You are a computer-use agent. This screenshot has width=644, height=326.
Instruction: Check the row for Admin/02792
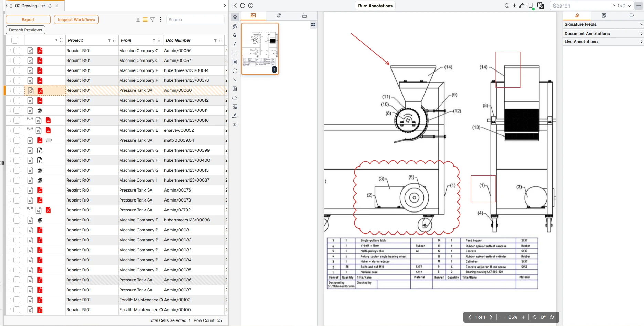[x=17, y=210]
